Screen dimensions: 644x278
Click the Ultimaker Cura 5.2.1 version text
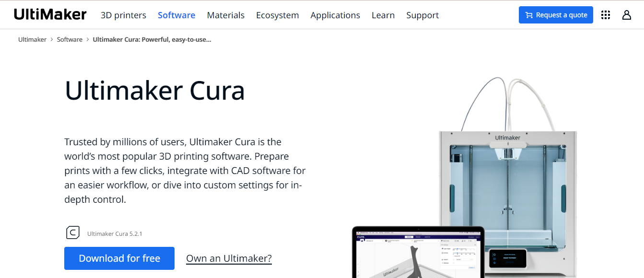coord(115,234)
